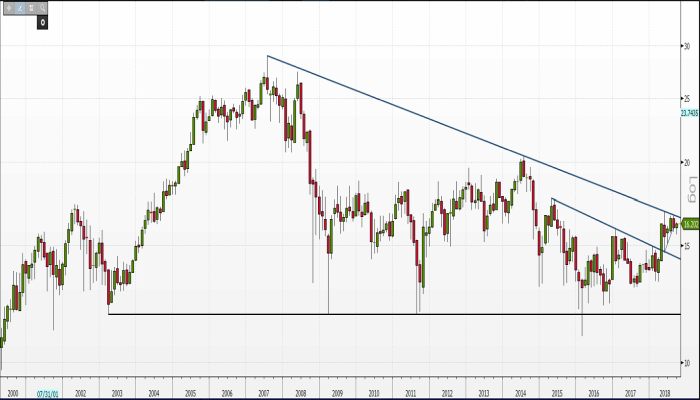This screenshot has height=400, width=700.
Task: Click the 30 level on price axis
Action: (x=686, y=46)
